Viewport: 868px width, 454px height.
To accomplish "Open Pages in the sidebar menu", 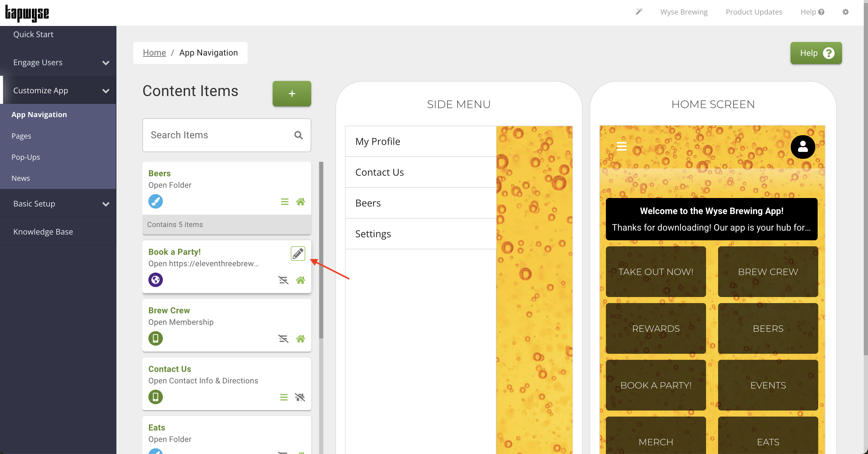I will tap(21, 136).
